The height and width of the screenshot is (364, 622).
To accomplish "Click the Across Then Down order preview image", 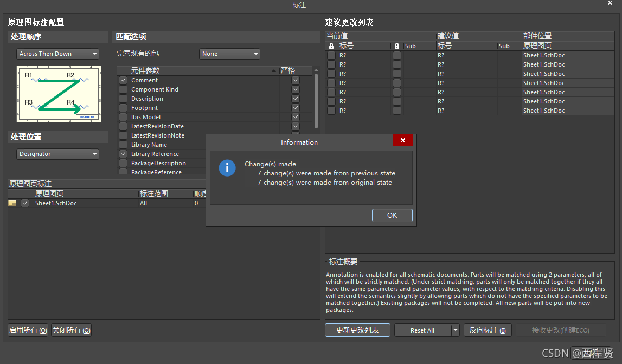I will (x=59, y=94).
